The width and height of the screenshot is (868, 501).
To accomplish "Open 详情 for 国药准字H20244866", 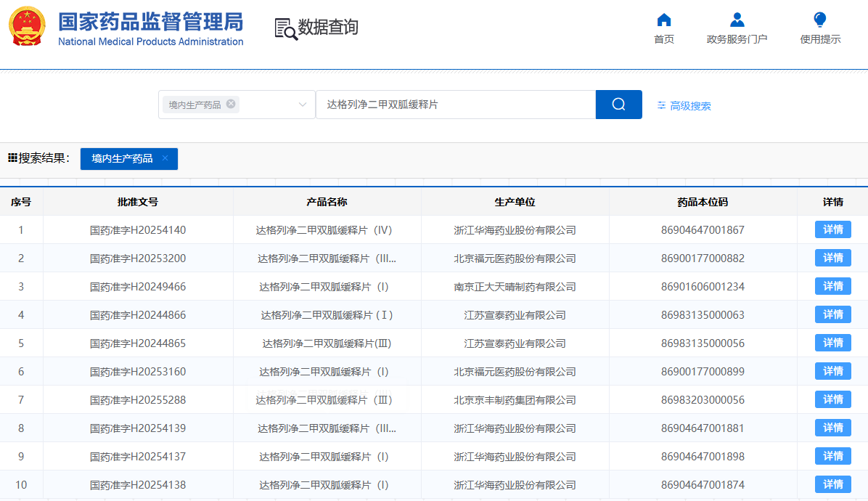I will 832,314.
